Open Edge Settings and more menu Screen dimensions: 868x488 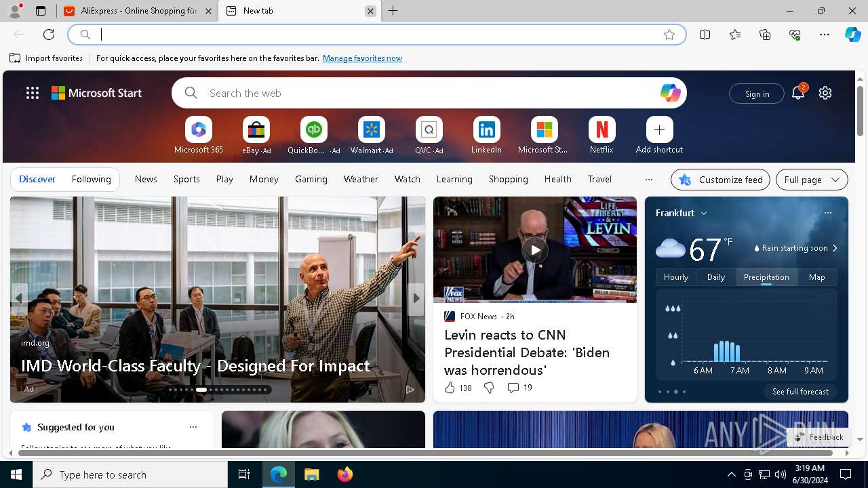825,35
